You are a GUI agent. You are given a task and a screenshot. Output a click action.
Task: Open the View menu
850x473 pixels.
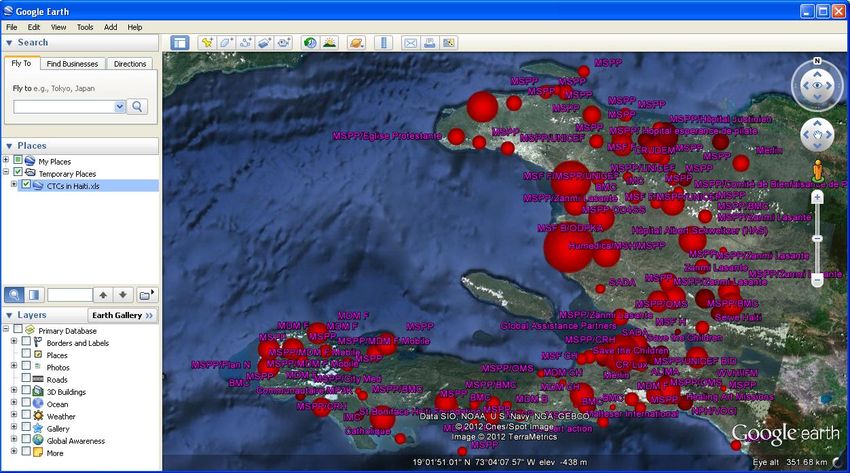(59, 27)
